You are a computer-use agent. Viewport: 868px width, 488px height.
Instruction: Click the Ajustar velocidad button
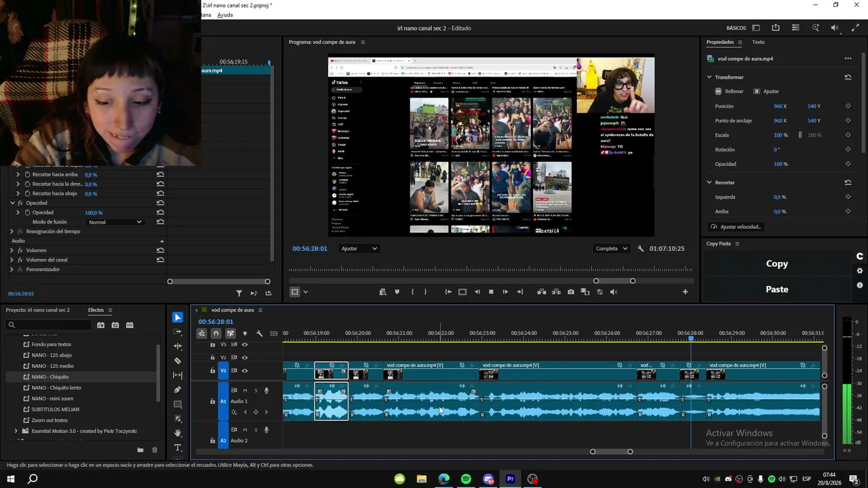pos(736,226)
